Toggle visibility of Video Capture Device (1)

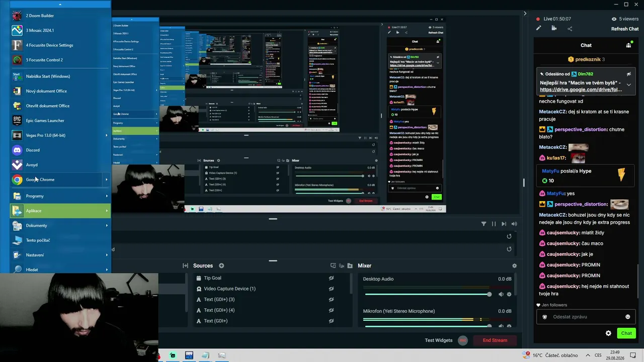(331, 289)
